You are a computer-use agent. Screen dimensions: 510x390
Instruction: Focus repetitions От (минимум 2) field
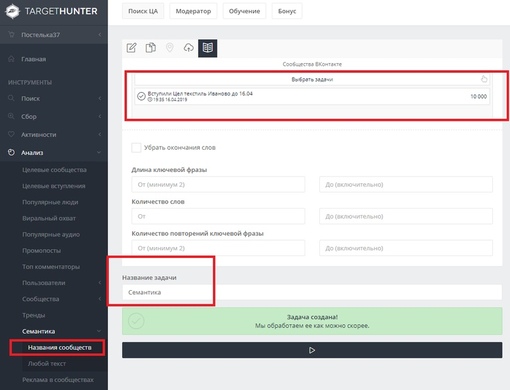click(218, 248)
